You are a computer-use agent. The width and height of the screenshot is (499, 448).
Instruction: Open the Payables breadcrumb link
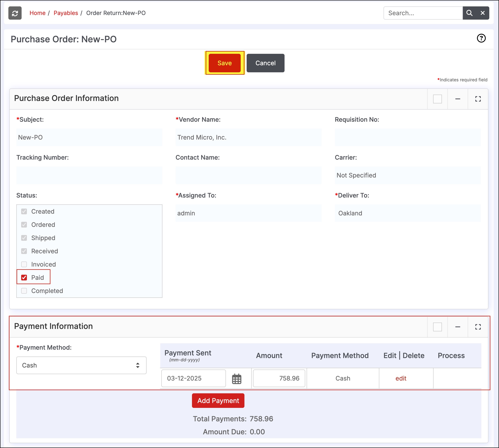66,13
